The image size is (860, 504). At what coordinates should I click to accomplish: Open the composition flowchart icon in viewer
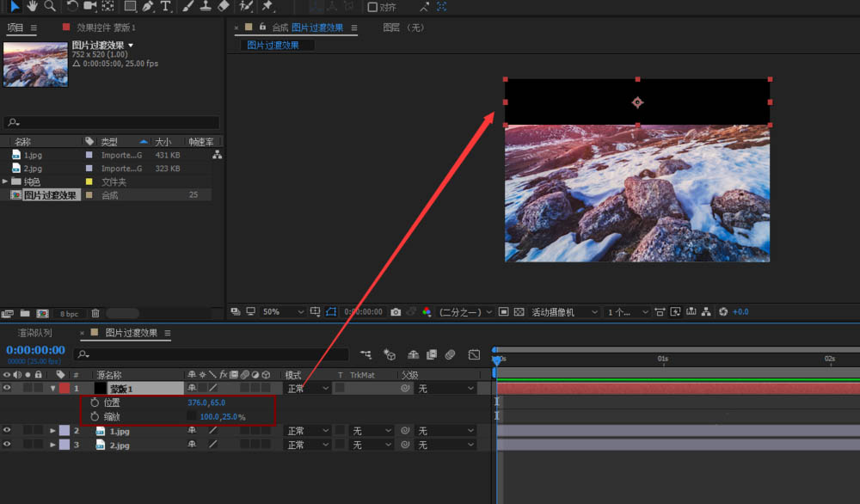706,312
